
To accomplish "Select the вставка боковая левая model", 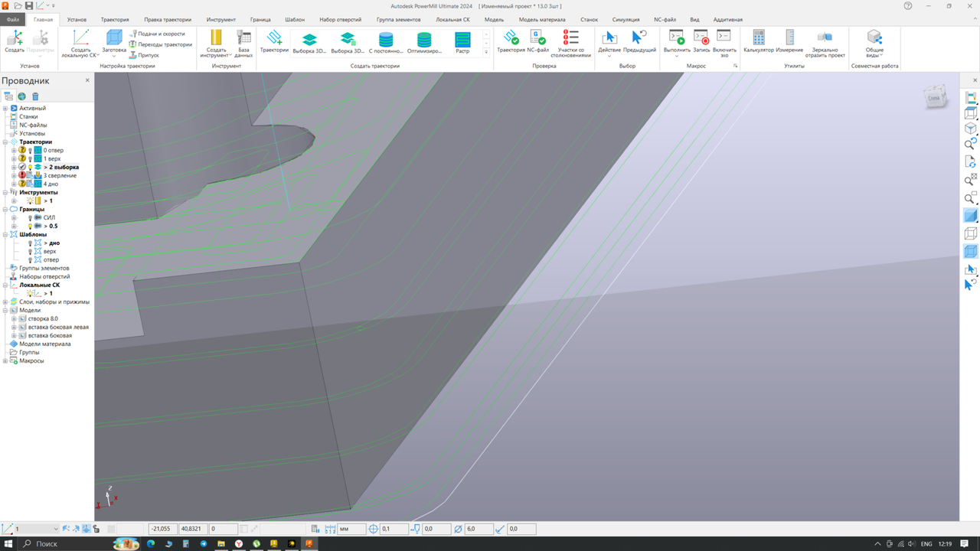I will [58, 328].
